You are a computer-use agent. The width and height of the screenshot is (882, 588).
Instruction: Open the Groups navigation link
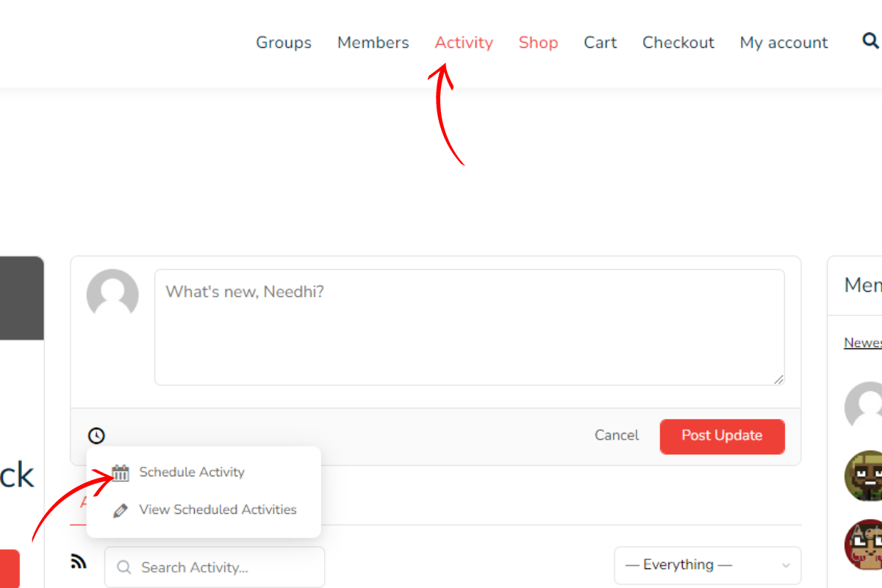tap(284, 43)
